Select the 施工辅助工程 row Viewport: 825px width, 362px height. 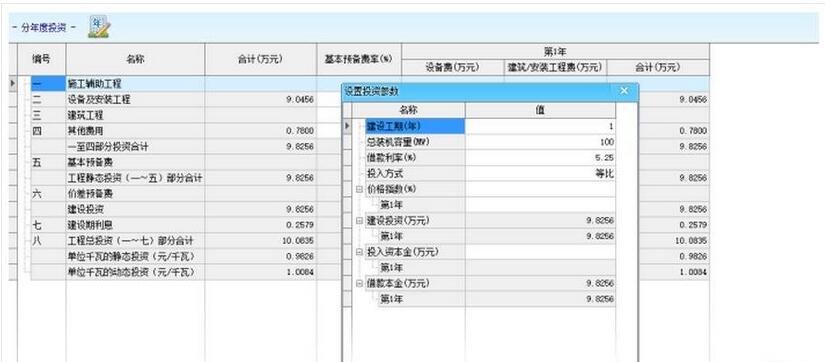click(135, 83)
